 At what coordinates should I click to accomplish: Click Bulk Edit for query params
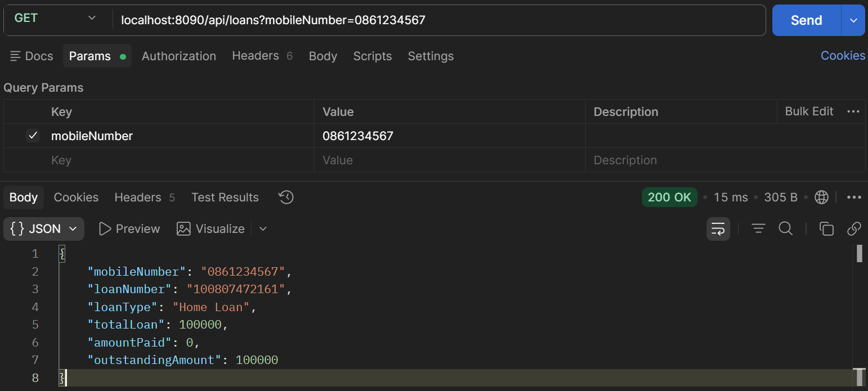click(x=809, y=111)
